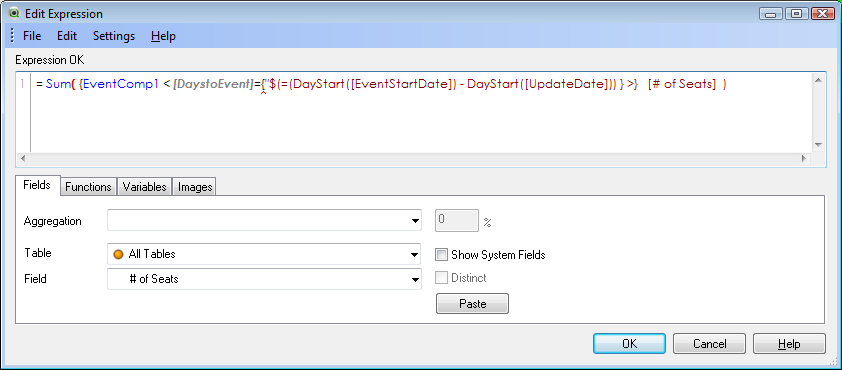The height and width of the screenshot is (370, 842).
Task: Open the Edit menu
Action: tap(67, 36)
